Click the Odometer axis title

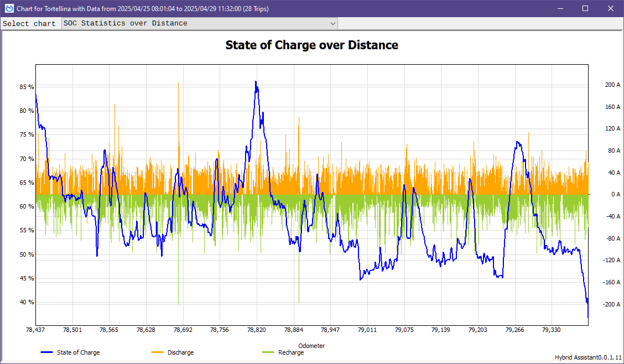[x=311, y=346]
